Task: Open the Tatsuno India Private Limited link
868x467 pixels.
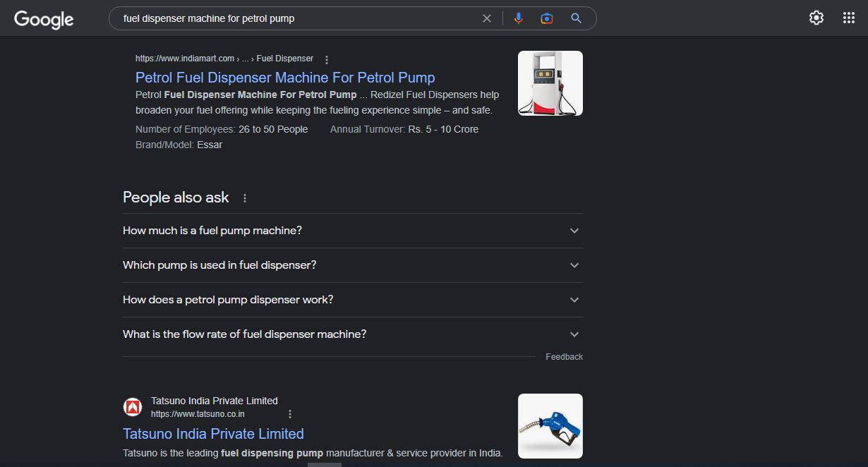Action: (x=213, y=434)
